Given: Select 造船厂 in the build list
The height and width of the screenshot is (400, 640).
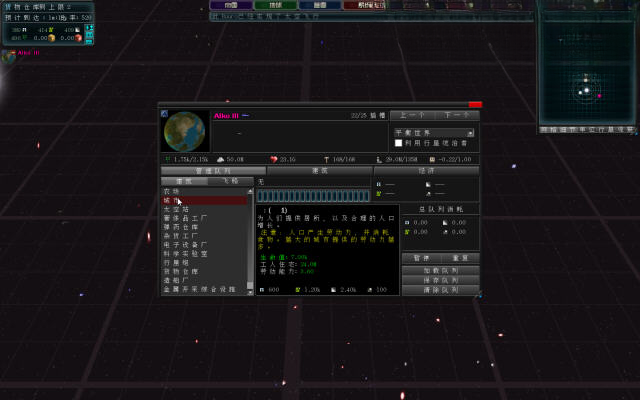Looking at the screenshot, I should pyautogui.click(x=204, y=280).
